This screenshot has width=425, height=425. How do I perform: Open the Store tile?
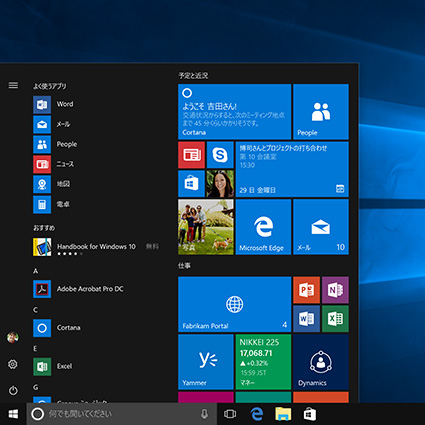[x=192, y=184]
